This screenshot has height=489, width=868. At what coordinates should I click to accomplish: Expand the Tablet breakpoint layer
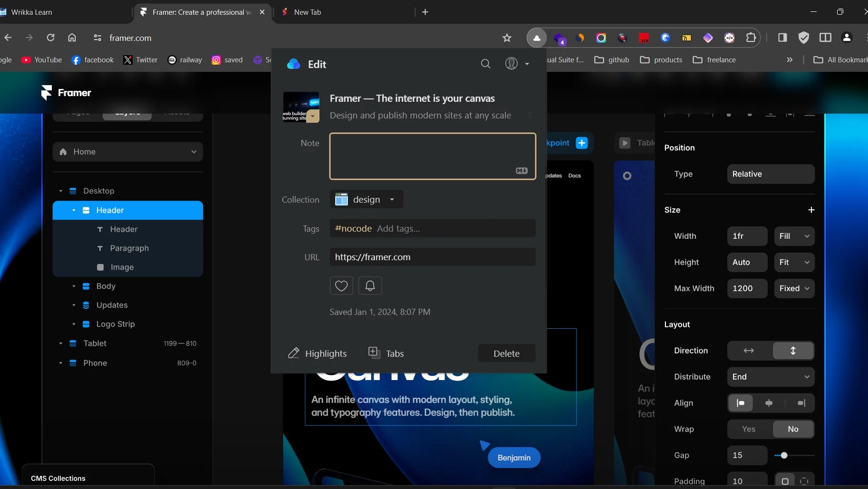point(61,343)
